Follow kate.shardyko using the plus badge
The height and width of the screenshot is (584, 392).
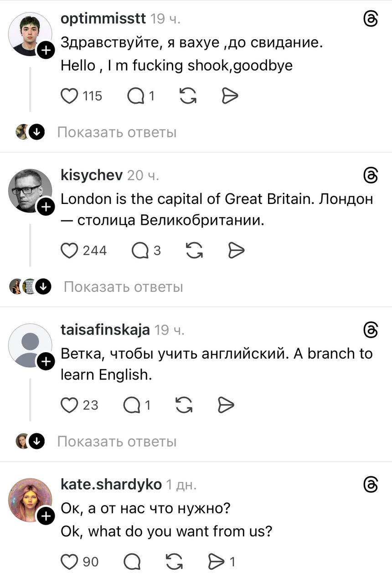(x=46, y=516)
